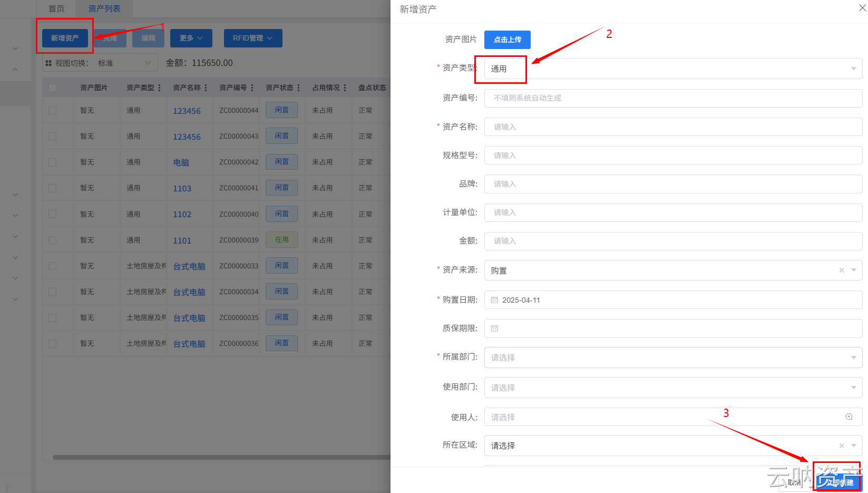Expand the 更多 dropdown button
The height and width of the screenshot is (493, 868).
click(x=191, y=38)
